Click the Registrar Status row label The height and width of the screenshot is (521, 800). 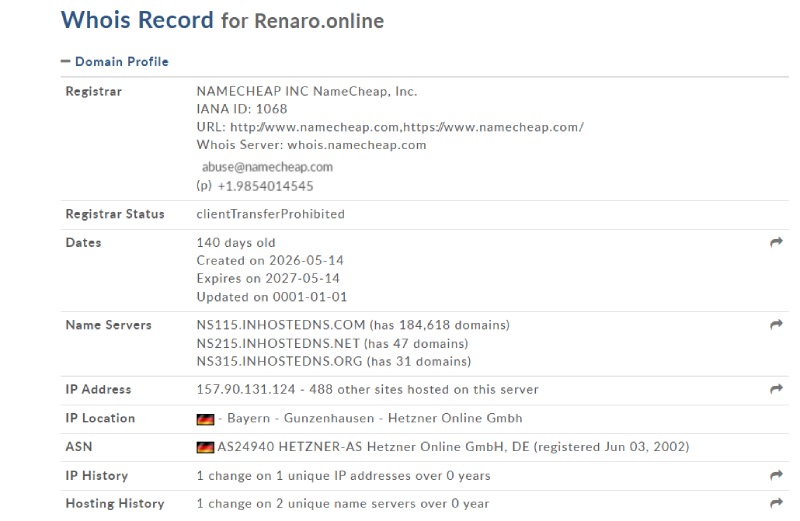click(115, 214)
